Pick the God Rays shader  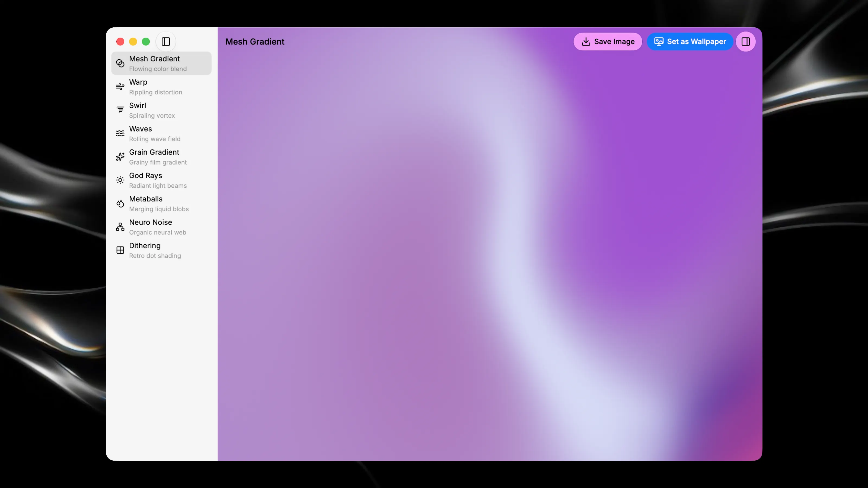(161, 180)
